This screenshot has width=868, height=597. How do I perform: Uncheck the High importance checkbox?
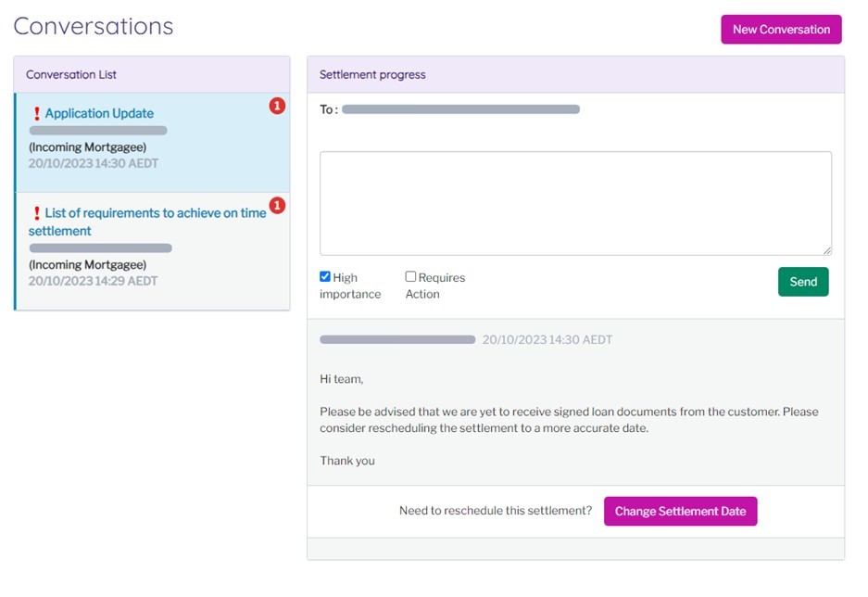325,277
